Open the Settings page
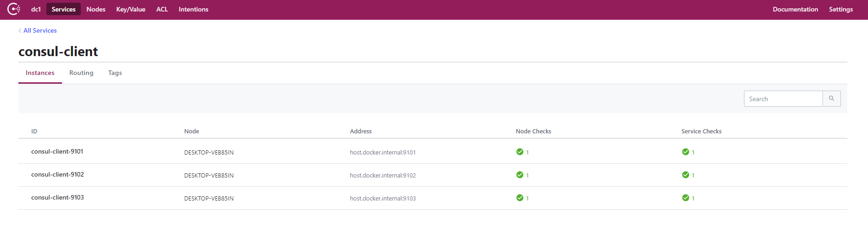Viewport: 868px width, 229px height. tap(840, 9)
